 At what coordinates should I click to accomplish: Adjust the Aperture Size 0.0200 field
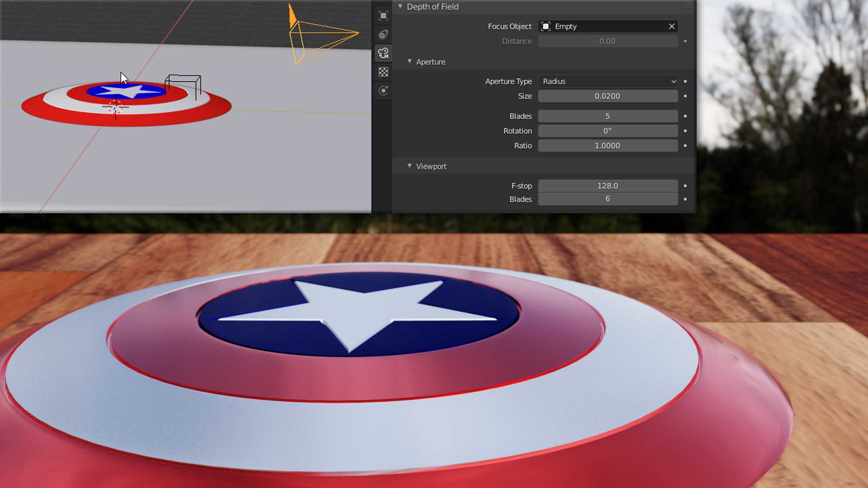coord(608,96)
